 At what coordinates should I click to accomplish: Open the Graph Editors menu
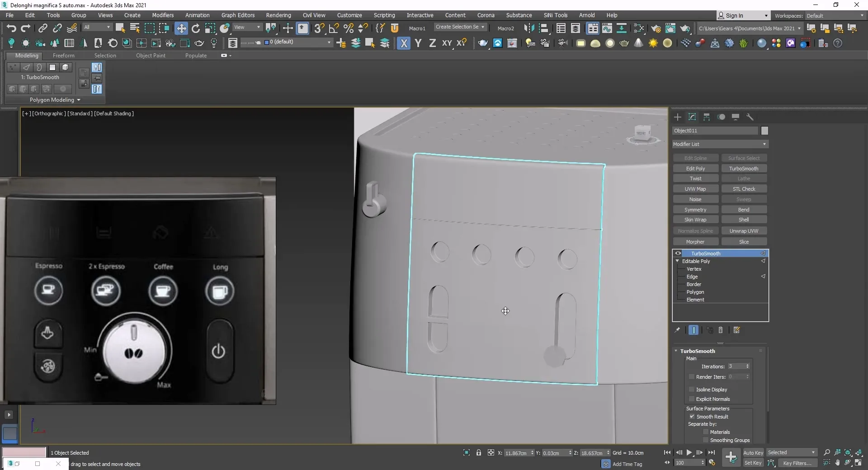tap(238, 15)
